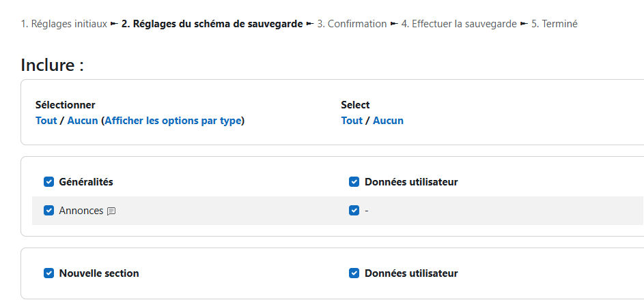Toggle Données utilisateur for Nouvelle section
The image size is (644, 300).
(354, 273)
